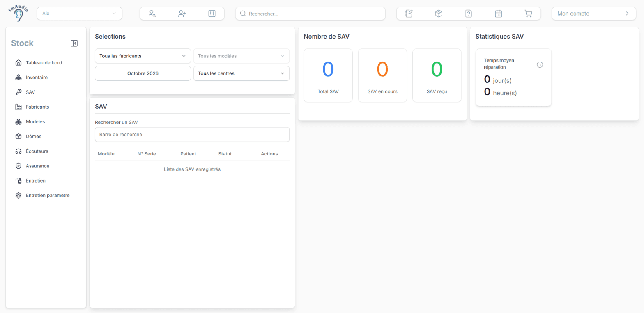Image resolution: width=644 pixels, height=313 pixels.
Task: Select the SAV en cours card
Action: (x=382, y=75)
